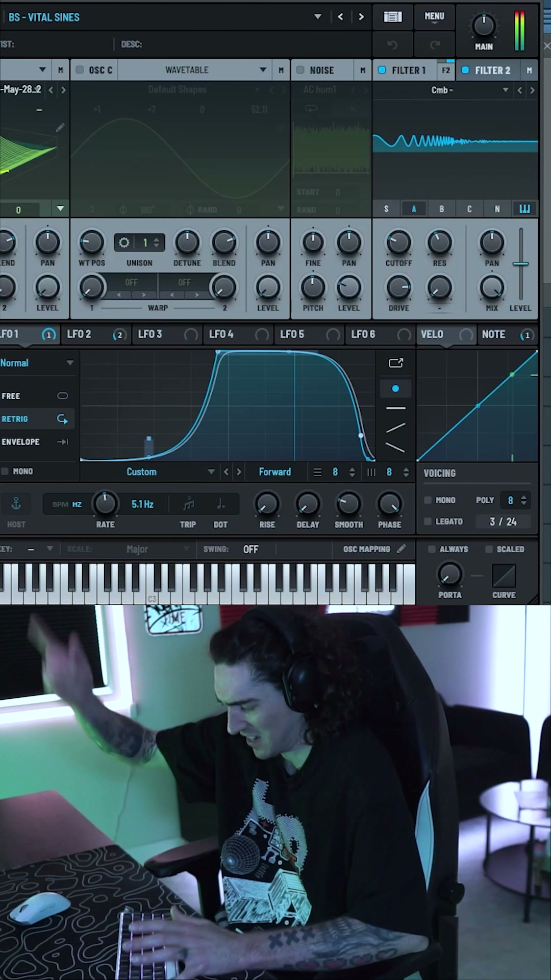Edit OSC mapping with pencil icon

click(x=402, y=549)
